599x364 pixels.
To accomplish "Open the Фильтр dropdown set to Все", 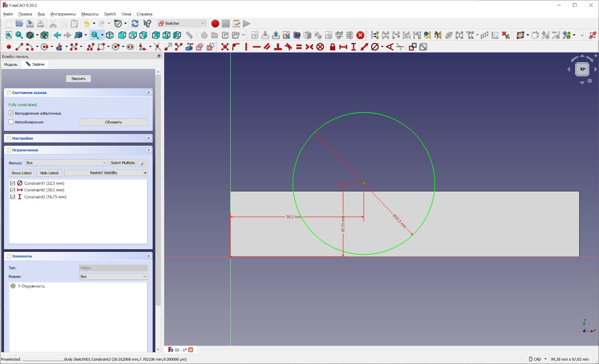I will click(66, 163).
